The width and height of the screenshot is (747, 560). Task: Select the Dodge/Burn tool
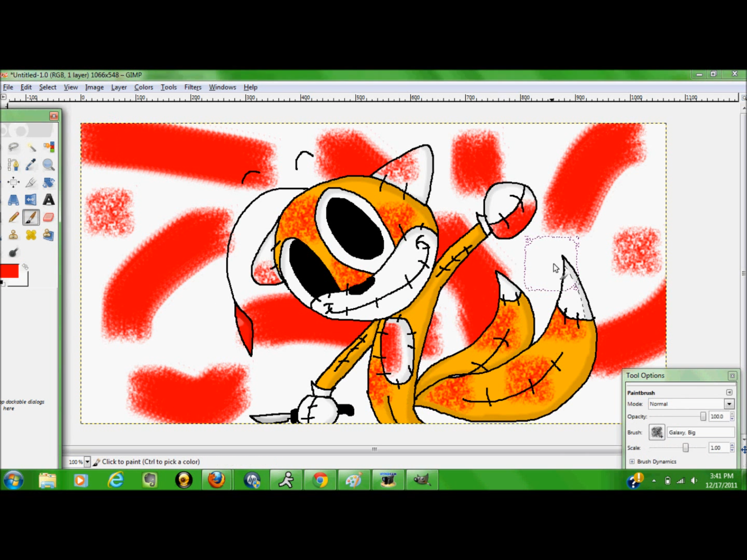pos(13,253)
